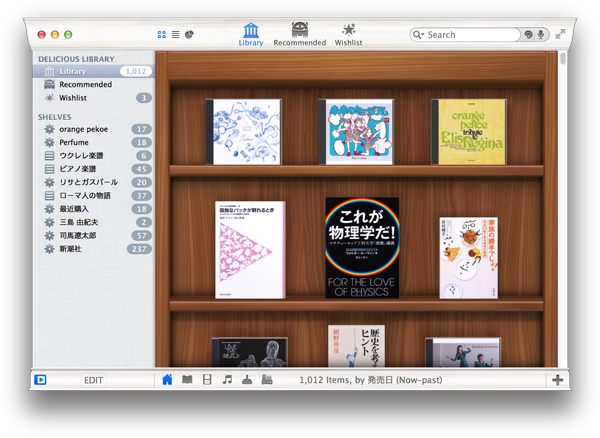
Task: Click the add item plus button
Action: click(557, 380)
